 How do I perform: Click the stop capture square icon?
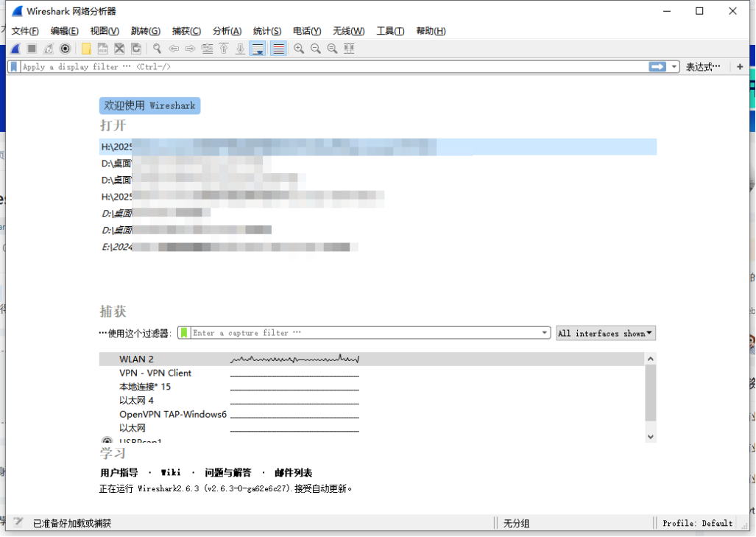pyautogui.click(x=32, y=49)
